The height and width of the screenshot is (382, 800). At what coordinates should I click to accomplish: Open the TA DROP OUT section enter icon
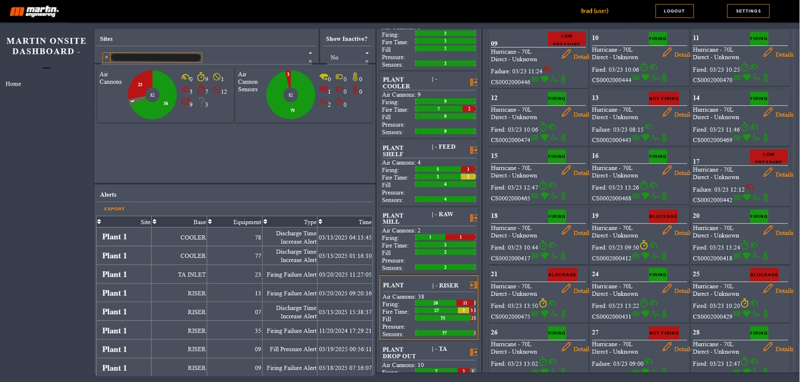[x=473, y=352]
